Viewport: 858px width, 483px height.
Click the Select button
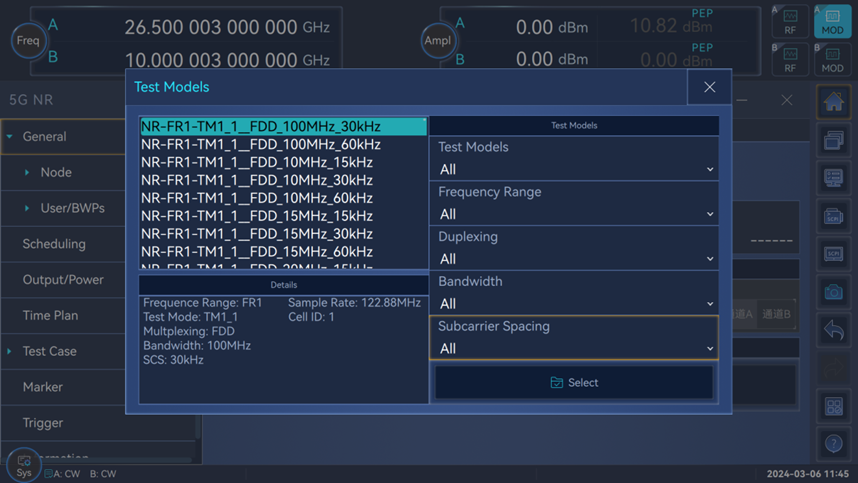coord(574,382)
